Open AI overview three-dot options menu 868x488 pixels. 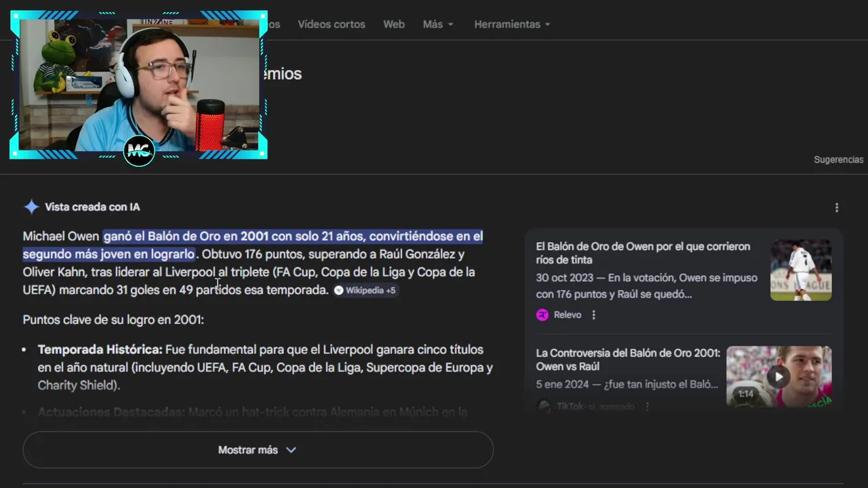point(837,207)
